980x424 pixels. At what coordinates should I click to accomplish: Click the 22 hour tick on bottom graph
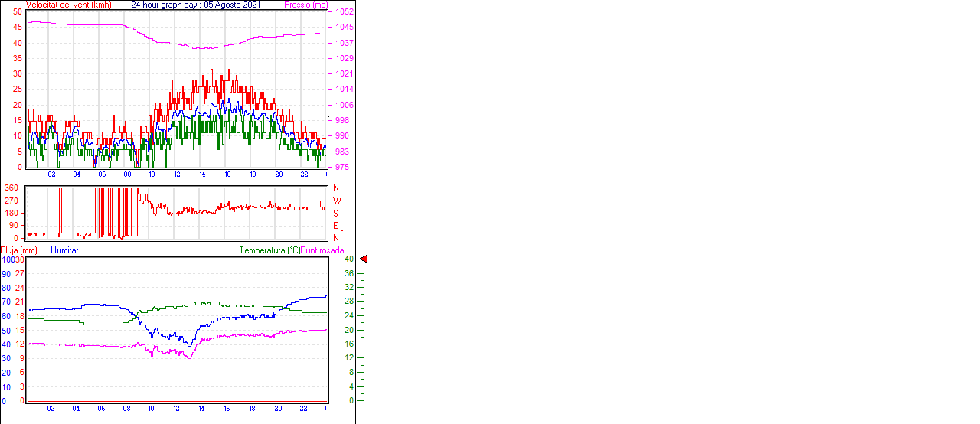[x=304, y=409]
